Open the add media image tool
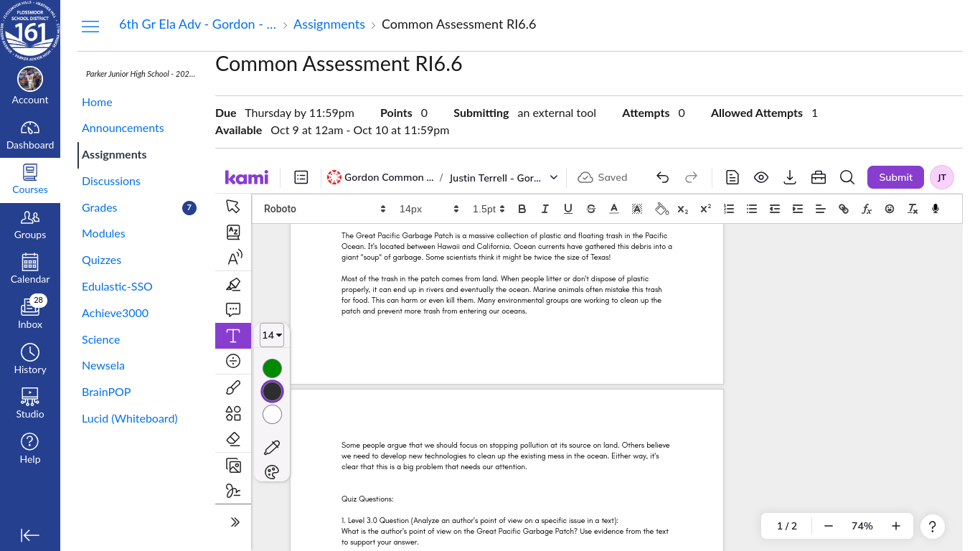Screen dimensions: 980x551 tap(233, 465)
